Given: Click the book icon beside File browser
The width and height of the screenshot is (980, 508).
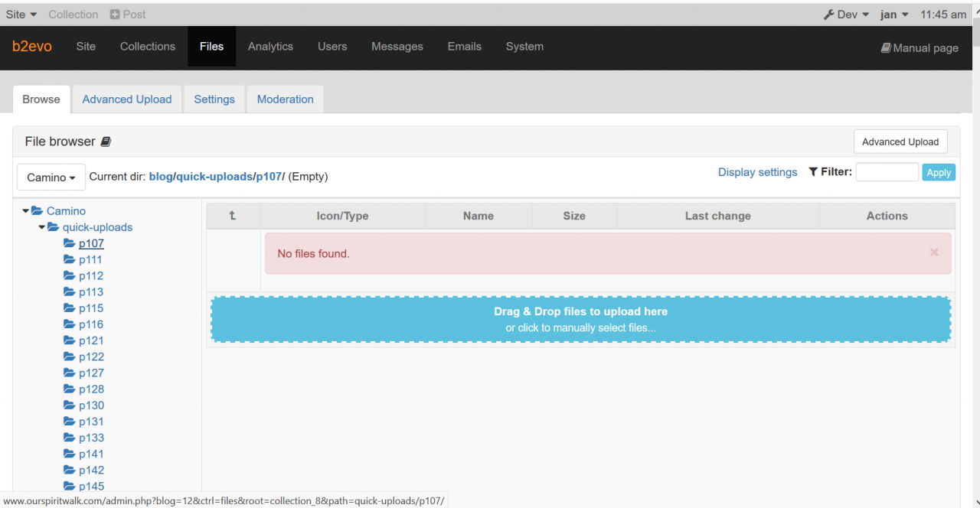Looking at the screenshot, I should click(x=106, y=142).
